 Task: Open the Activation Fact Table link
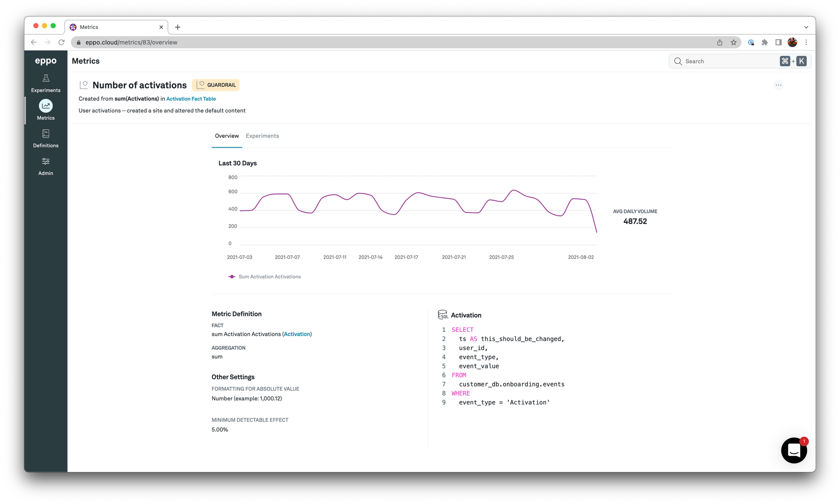[x=191, y=99]
